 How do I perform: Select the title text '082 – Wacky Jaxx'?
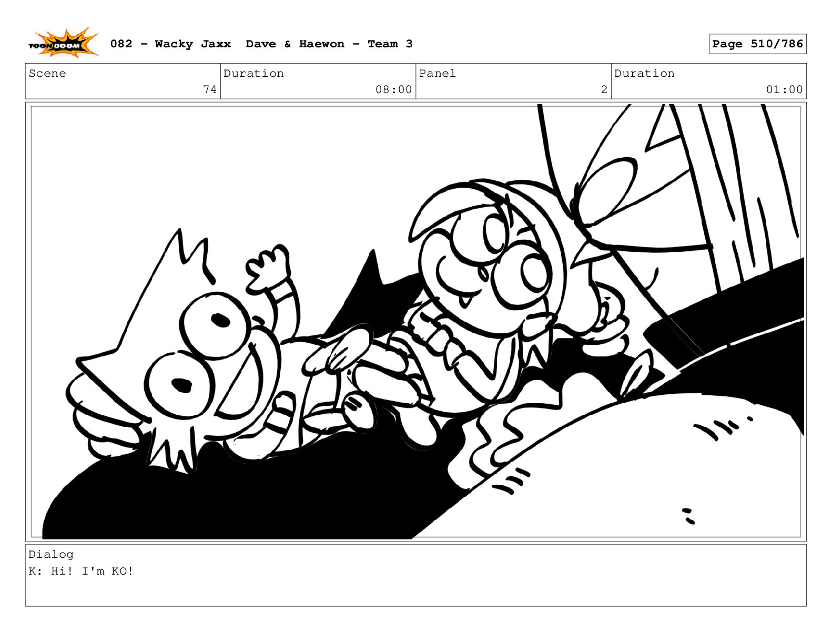coord(170,44)
